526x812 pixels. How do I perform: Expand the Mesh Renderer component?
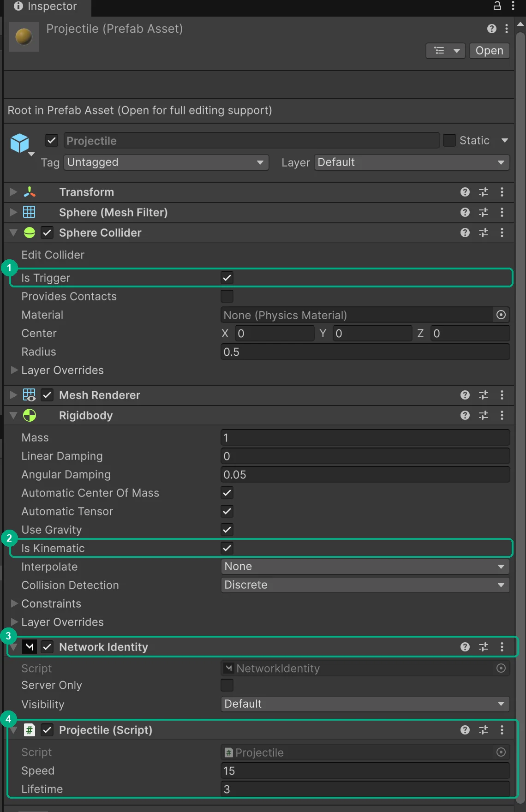[14, 395]
